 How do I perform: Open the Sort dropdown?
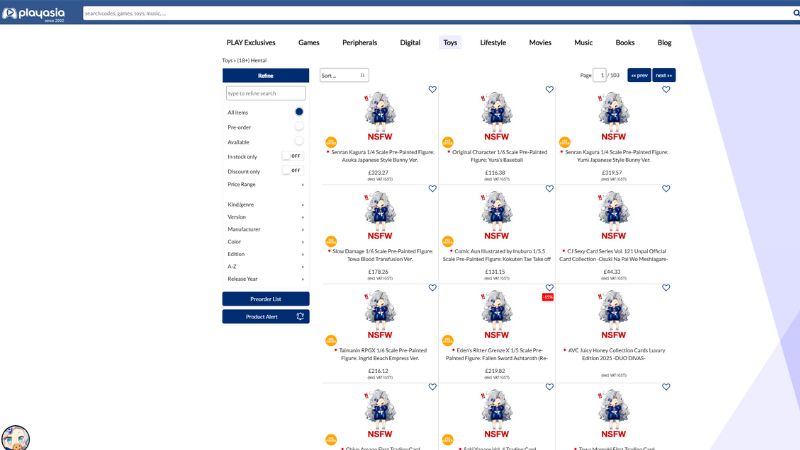click(x=344, y=76)
